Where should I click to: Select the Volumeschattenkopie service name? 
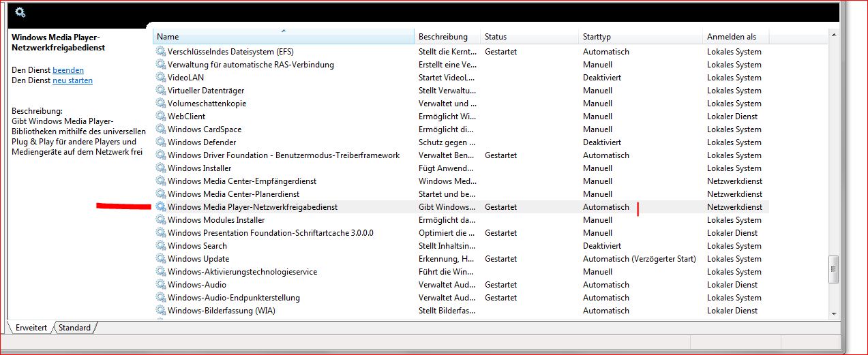pyautogui.click(x=207, y=104)
